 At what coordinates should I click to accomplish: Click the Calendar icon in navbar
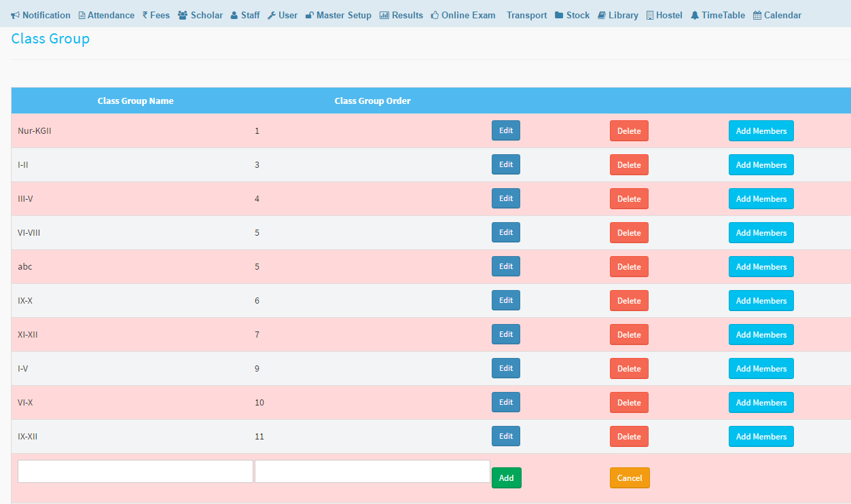coord(757,15)
